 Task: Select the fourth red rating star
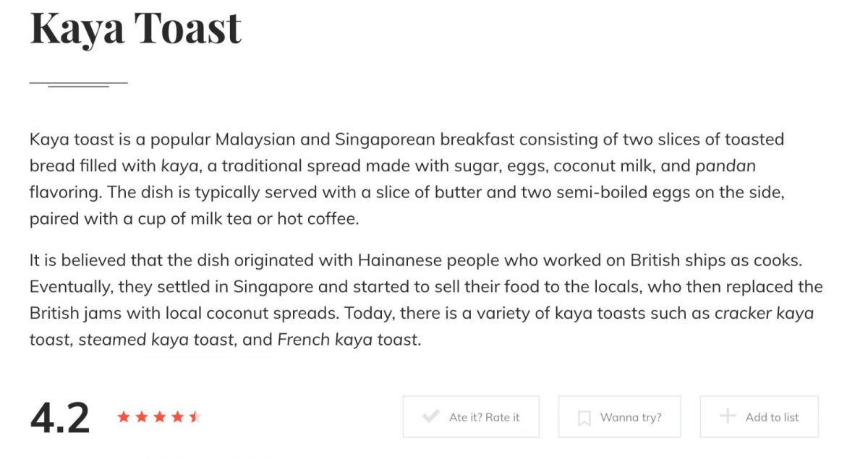[177, 416]
